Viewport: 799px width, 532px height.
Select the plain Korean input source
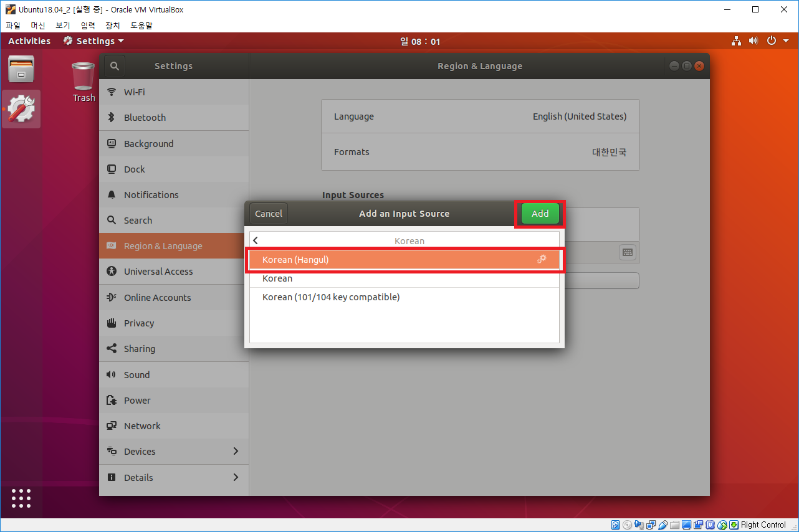[404, 278]
